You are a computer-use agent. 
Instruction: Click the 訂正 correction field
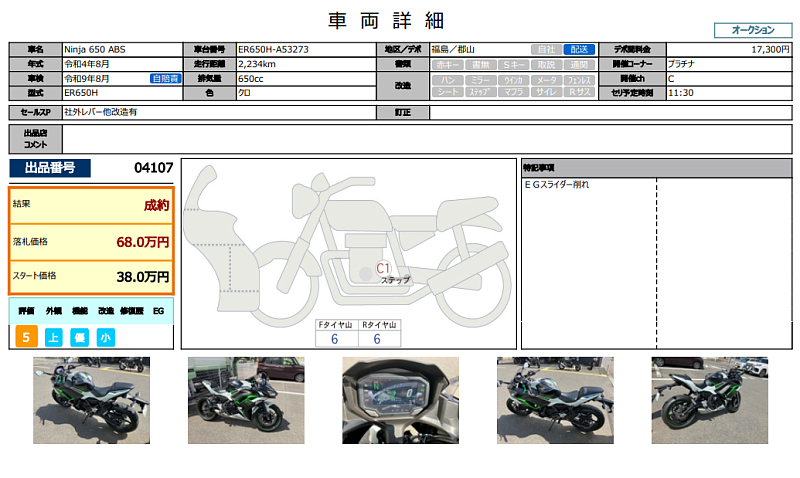611,112
